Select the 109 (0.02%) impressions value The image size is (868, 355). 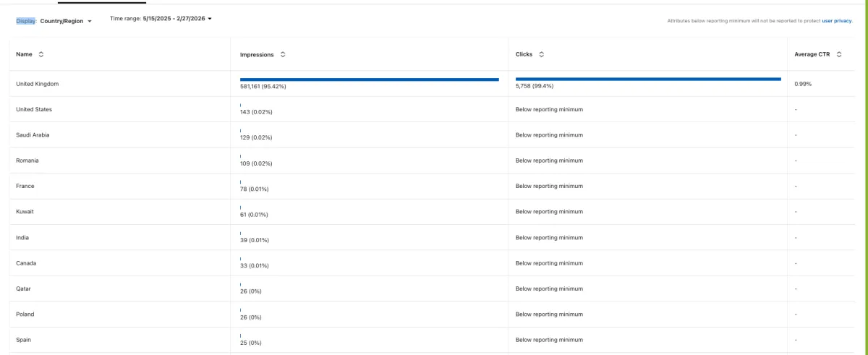pos(256,163)
